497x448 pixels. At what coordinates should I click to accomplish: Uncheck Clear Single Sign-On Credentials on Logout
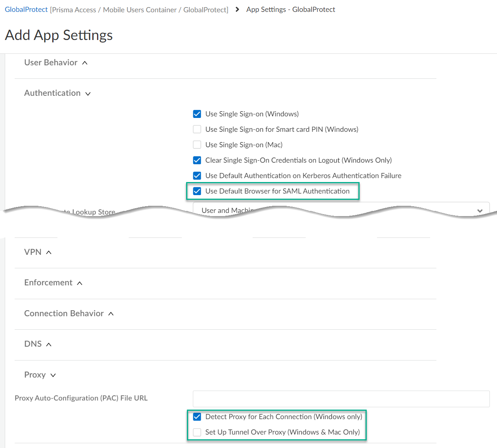(197, 160)
